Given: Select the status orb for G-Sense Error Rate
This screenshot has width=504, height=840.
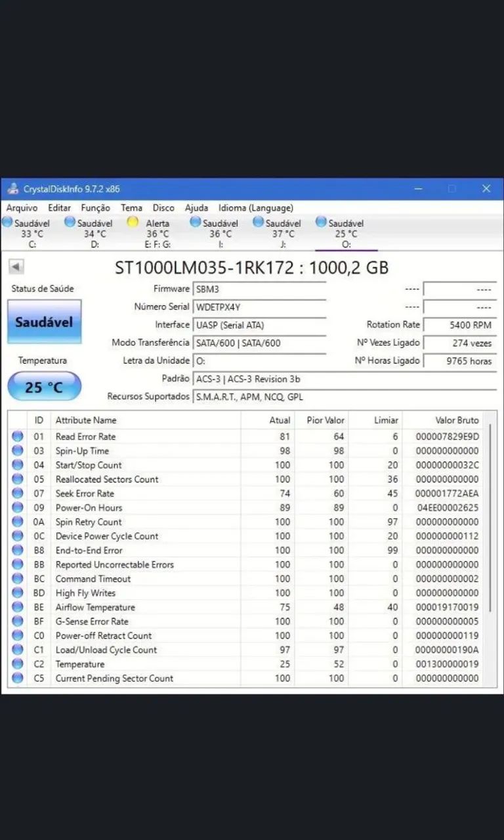Looking at the screenshot, I should [18, 621].
